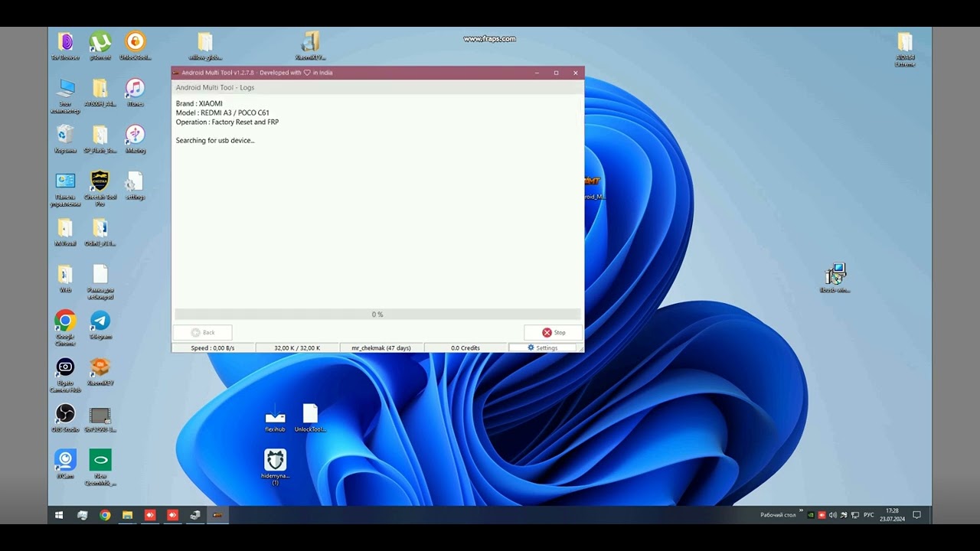Select the XiaomiKEY box shortcut icon
The height and width of the screenshot is (551, 980).
[100, 372]
